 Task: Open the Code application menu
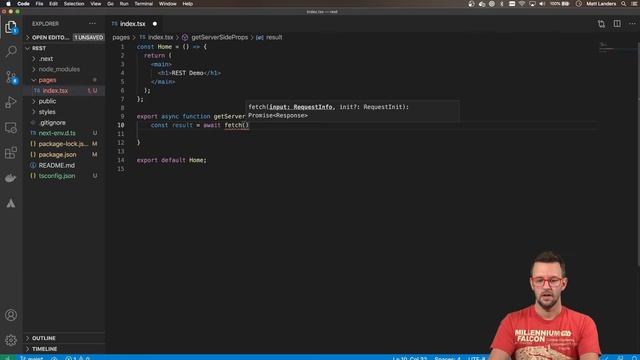coord(23,4)
